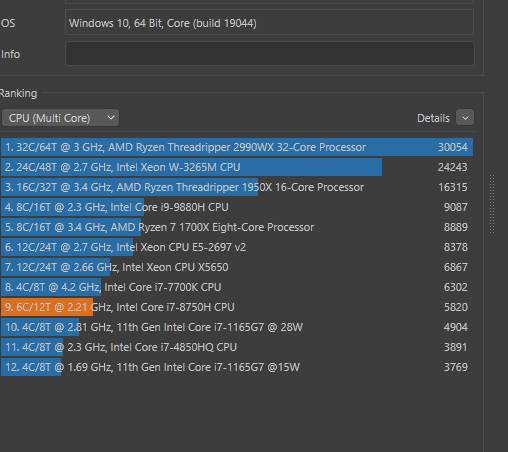The height and width of the screenshot is (452, 508).
Task: Select the Intel Xeon W-3265M ranking row
Action: (237, 167)
